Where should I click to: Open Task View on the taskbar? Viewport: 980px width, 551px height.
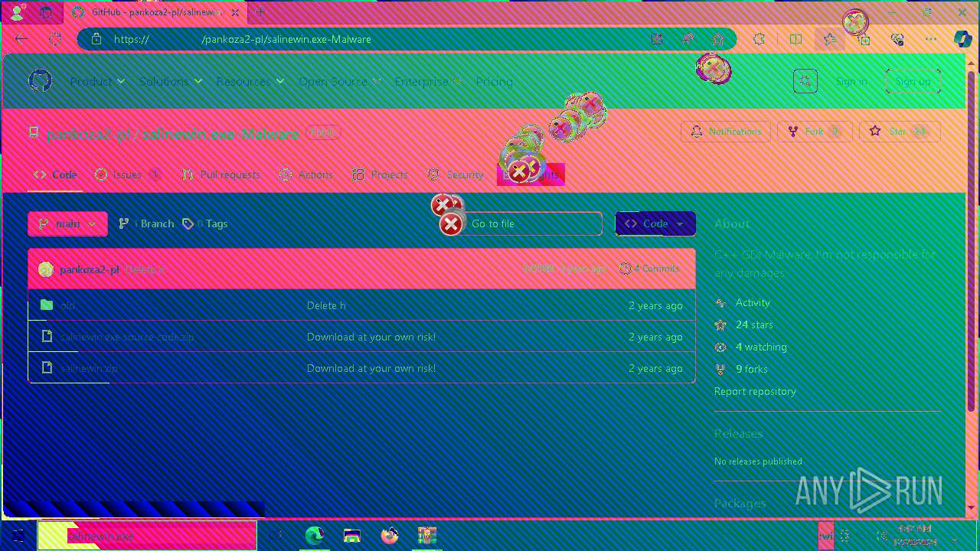click(x=276, y=536)
